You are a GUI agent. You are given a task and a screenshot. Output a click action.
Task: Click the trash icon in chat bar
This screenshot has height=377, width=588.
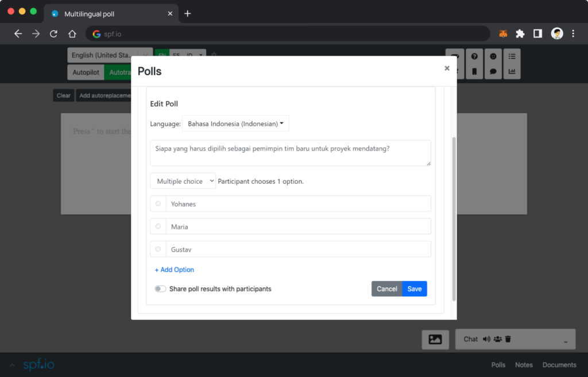(x=508, y=339)
